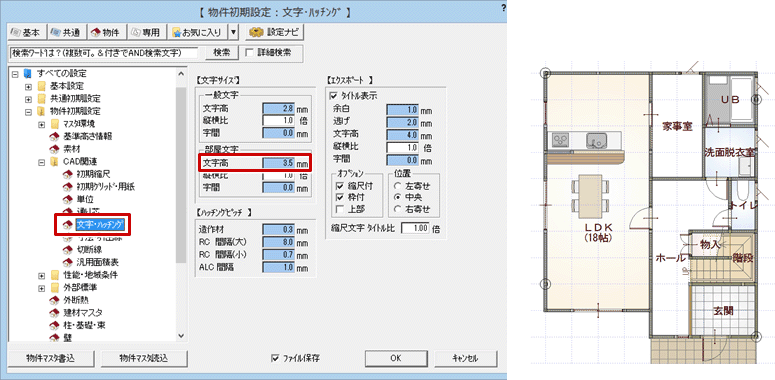Select the 基準高さ情報 tree item icon
This screenshot has width=775, height=380.
pos(54,136)
